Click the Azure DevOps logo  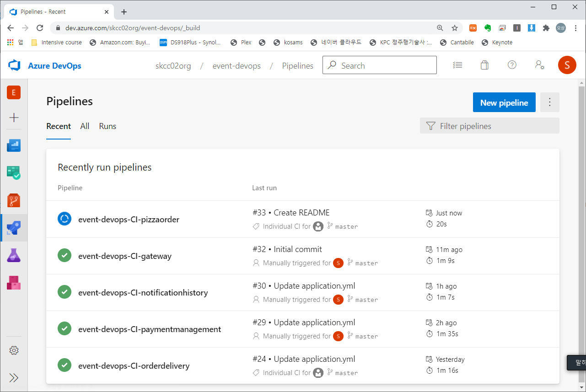(x=15, y=65)
